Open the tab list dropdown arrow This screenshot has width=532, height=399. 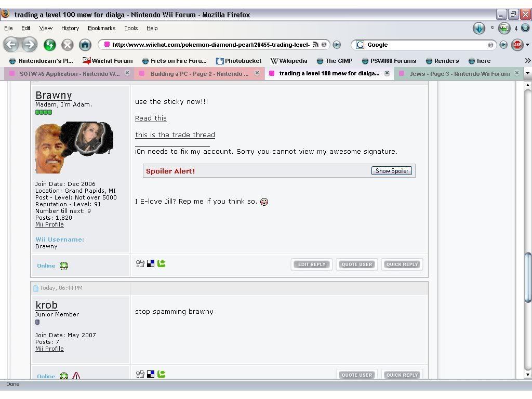(528, 73)
